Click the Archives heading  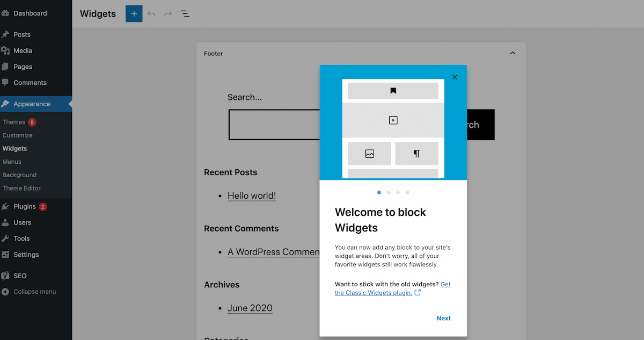(x=222, y=285)
